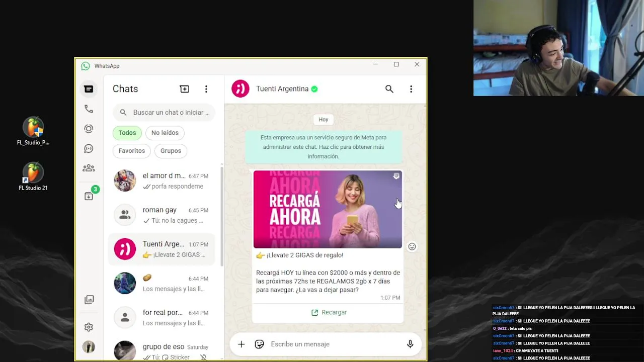644x362 pixels.
Task: Open own profile picture in sidebar
Action: point(89,347)
